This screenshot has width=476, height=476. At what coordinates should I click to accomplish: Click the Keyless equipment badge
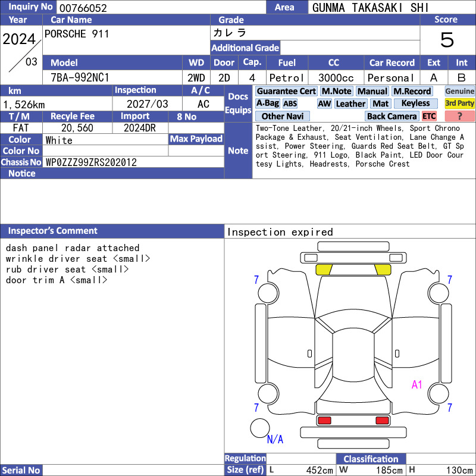click(x=415, y=104)
